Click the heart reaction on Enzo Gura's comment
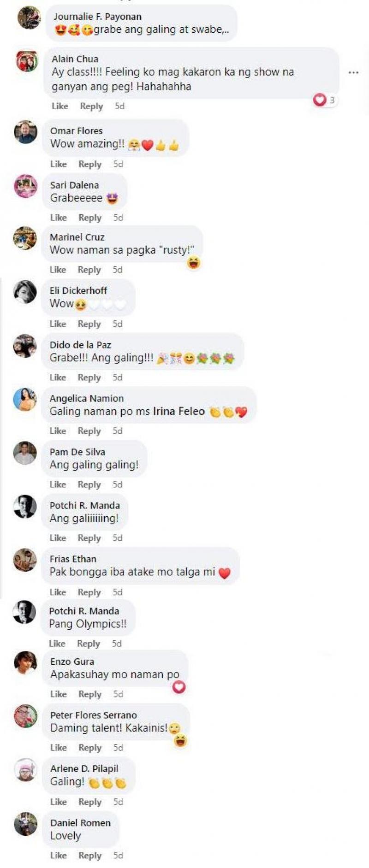Viewport: 369px width, 868px height. (179, 687)
